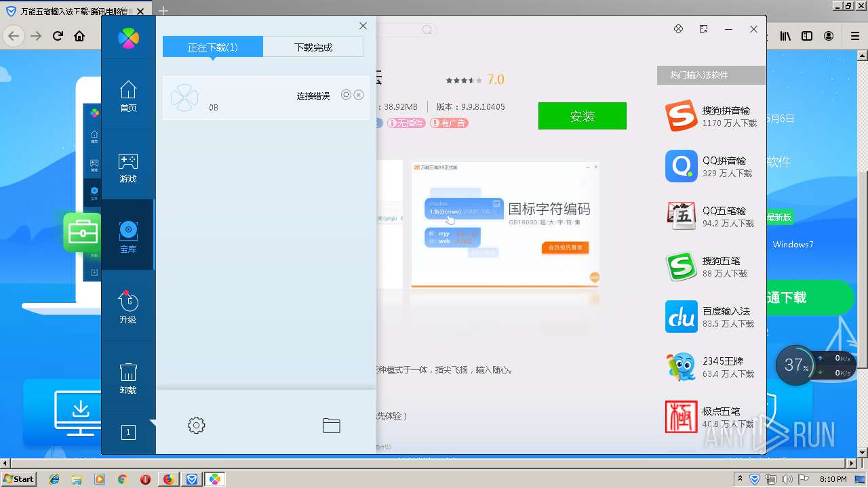Viewport: 868px width, 488px height.
Task: Click the green 安装 install button
Action: pos(583,116)
